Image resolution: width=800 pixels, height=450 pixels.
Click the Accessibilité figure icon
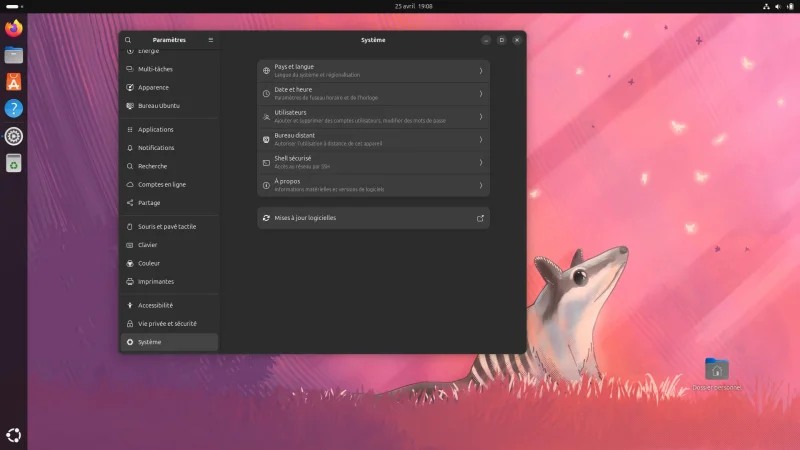point(130,305)
